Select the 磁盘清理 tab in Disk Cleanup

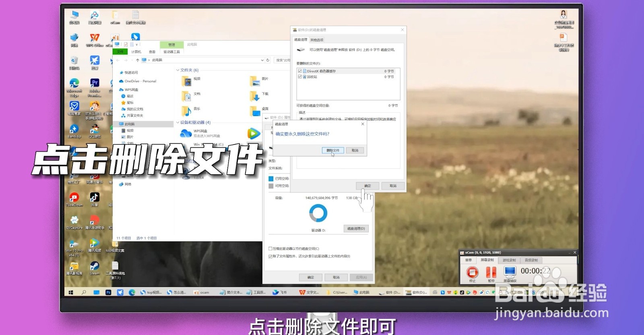coord(300,39)
